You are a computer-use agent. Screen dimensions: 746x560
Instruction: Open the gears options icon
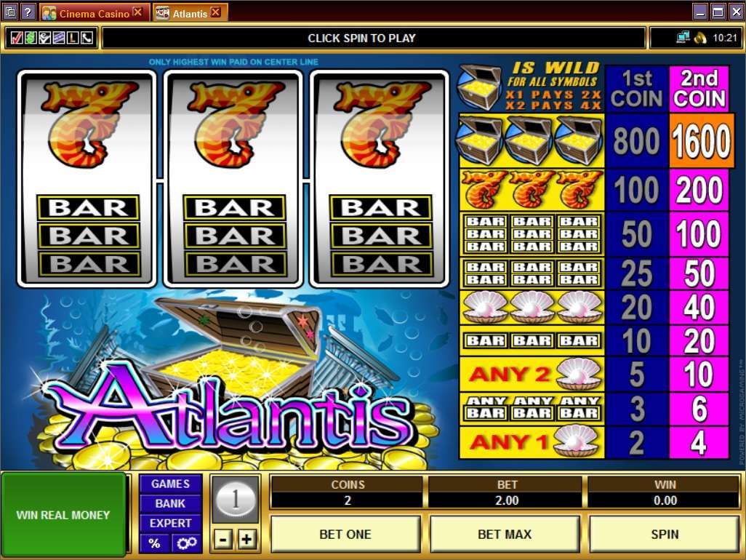[186, 543]
